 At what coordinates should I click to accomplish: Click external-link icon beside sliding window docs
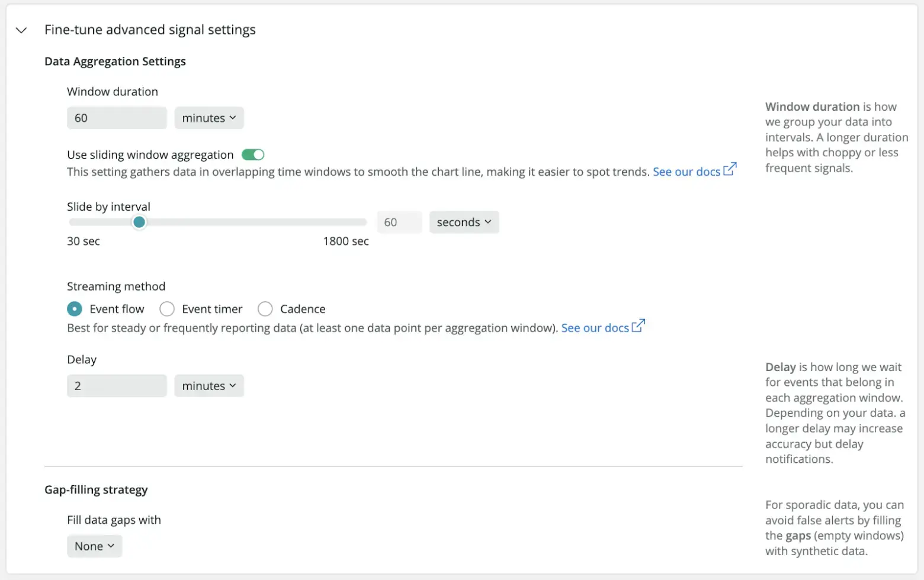(730, 169)
